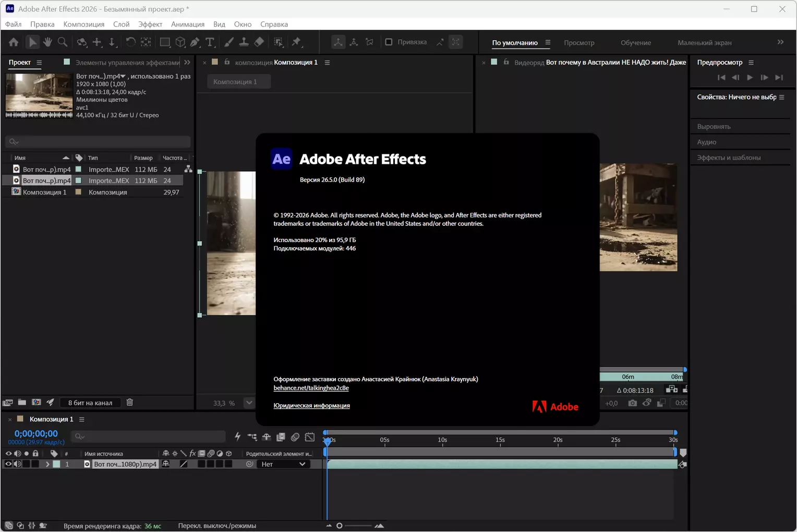Click the Home icon in toolbar

click(x=14, y=42)
